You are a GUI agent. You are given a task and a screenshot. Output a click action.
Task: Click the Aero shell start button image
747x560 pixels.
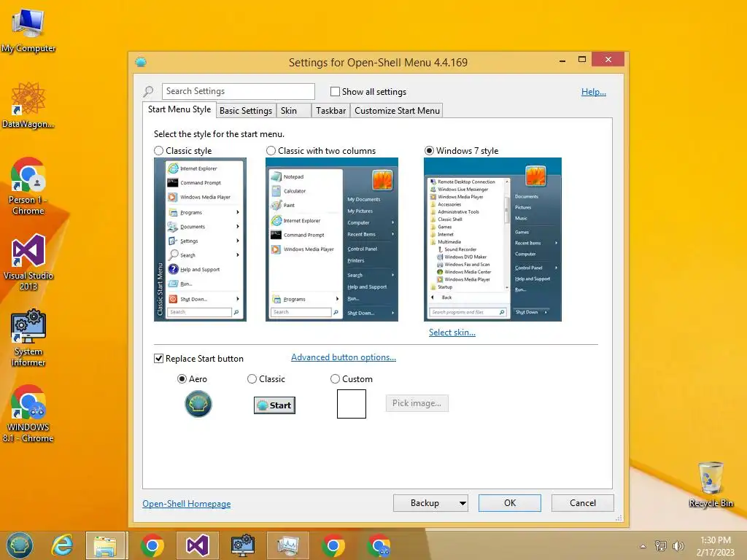point(198,404)
